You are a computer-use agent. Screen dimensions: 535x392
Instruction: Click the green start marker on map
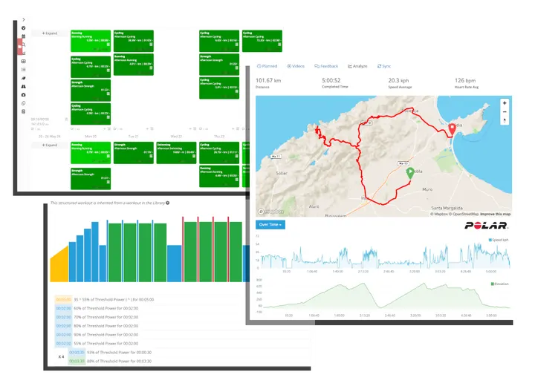tap(410, 173)
